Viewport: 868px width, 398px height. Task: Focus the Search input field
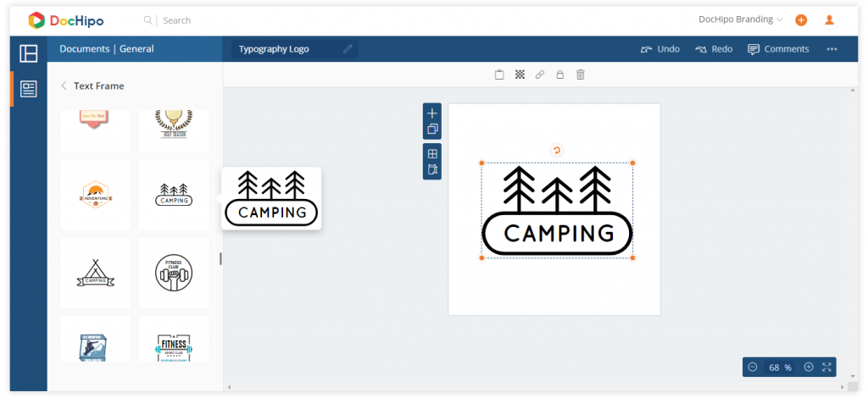(177, 20)
